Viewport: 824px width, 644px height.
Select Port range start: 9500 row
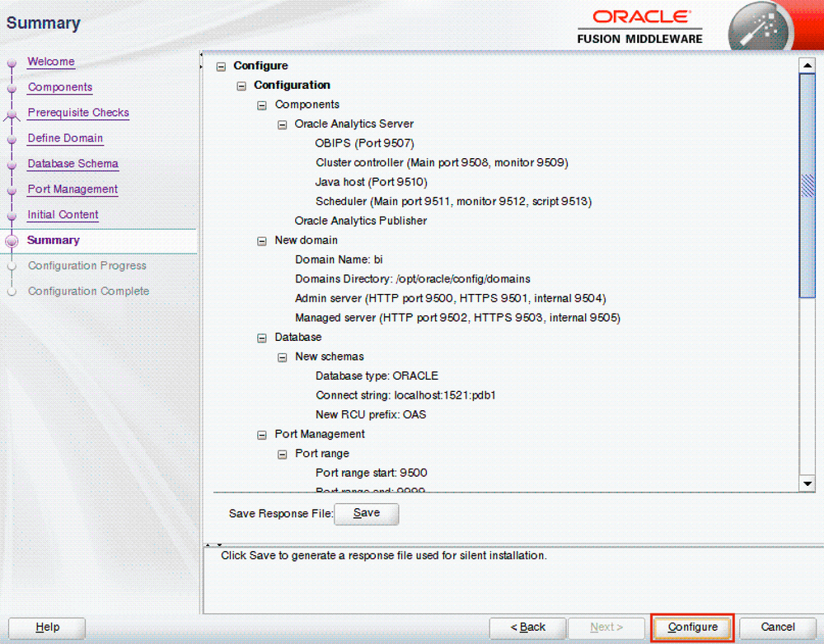click(371, 474)
